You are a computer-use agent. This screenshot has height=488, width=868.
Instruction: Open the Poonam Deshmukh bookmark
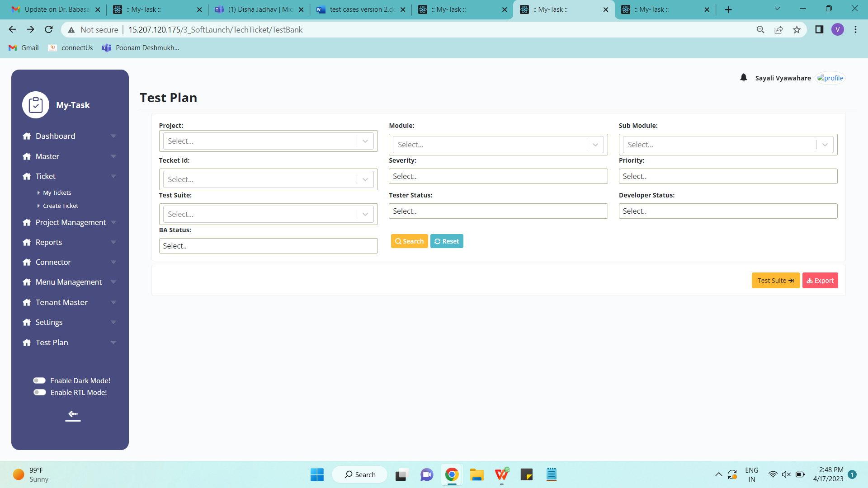141,48
